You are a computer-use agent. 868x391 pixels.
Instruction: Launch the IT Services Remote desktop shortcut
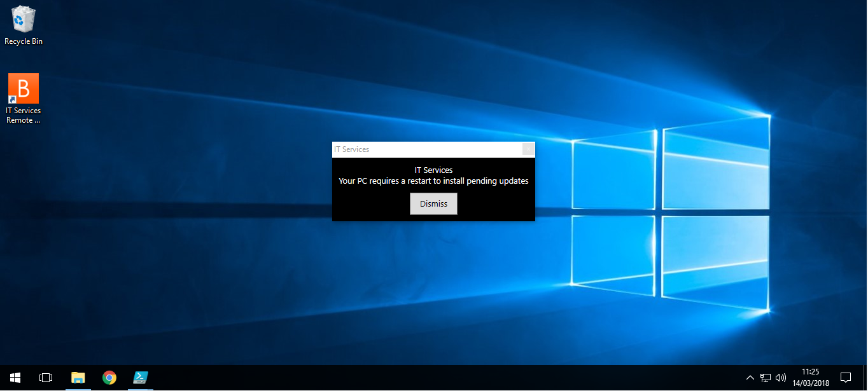[x=23, y=87]
